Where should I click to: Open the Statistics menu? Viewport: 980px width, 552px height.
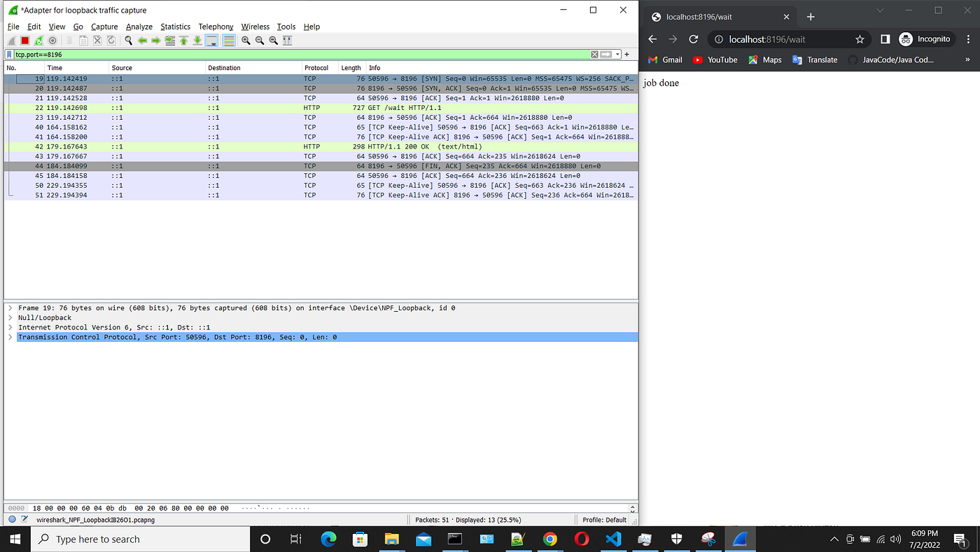175,27
